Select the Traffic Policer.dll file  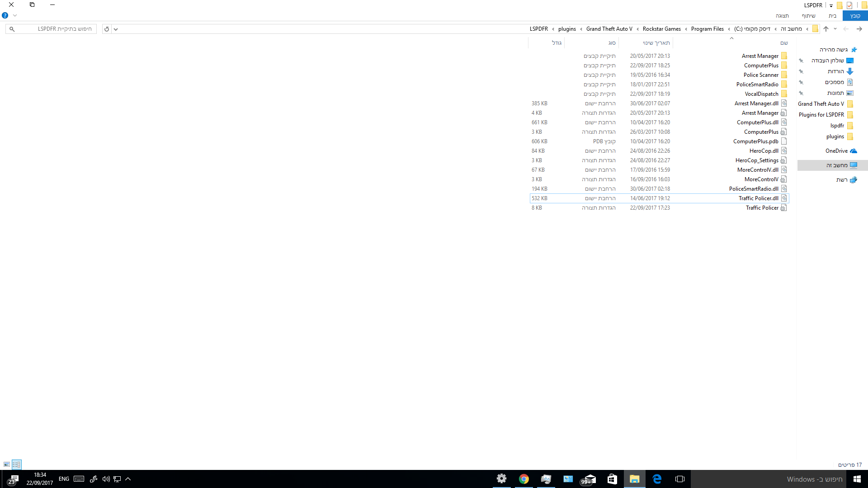point(758,198)
